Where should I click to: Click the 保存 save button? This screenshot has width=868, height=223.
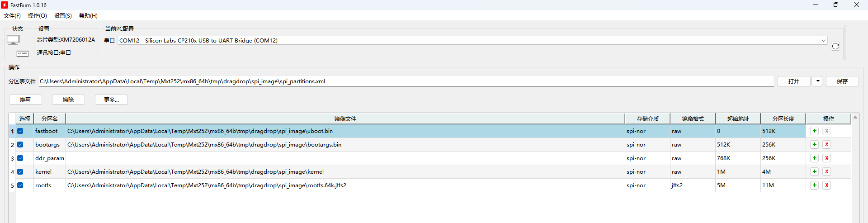tap(842, 81)
